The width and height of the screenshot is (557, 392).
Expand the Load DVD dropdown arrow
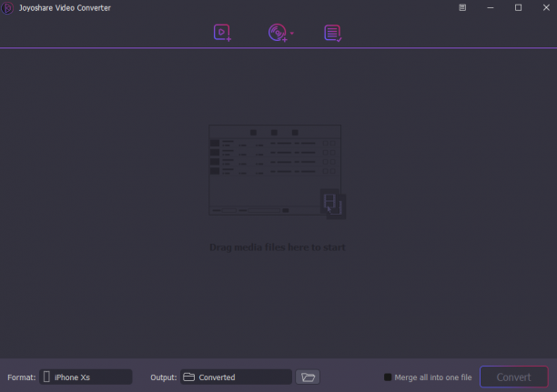[x=292, y=33]
